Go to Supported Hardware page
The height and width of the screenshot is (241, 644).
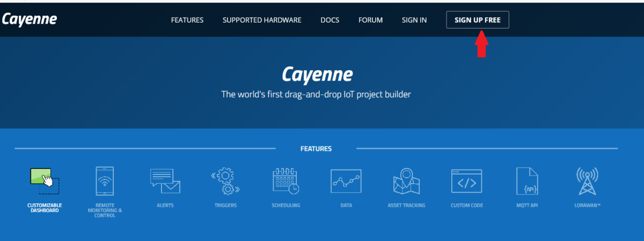click(x=262, y=20)
